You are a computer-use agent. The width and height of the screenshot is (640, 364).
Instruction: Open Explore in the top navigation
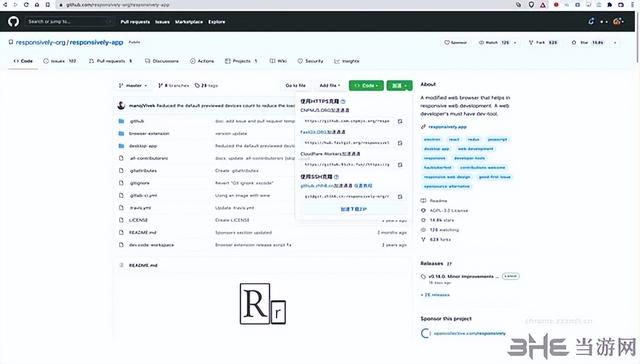point(216,22)
